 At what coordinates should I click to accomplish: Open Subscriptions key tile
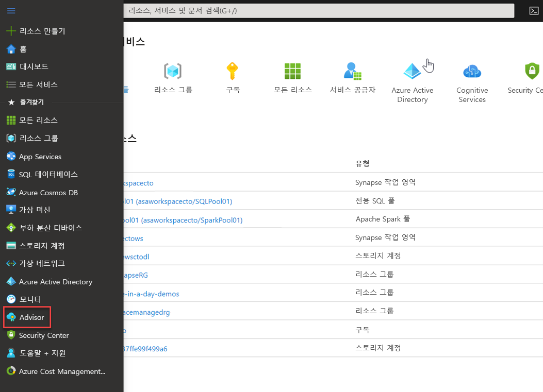tap(233, 78)
